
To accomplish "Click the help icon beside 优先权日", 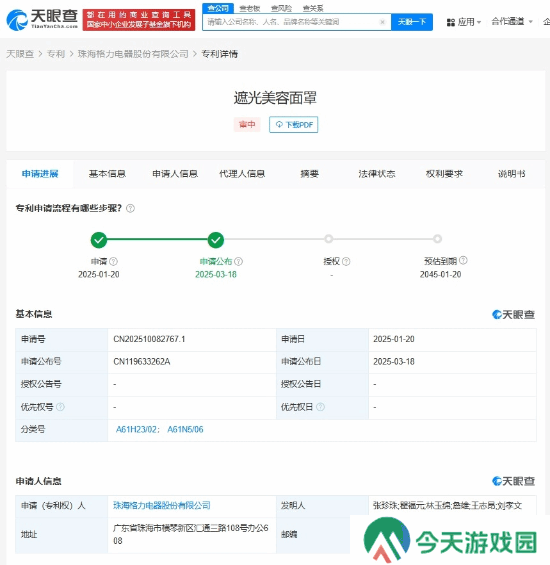I will pos(320,407).
